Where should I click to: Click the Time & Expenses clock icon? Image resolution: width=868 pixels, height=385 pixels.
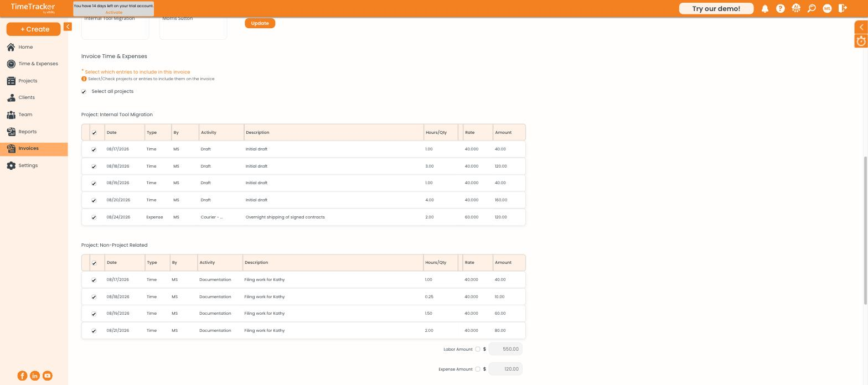(11, 64)
